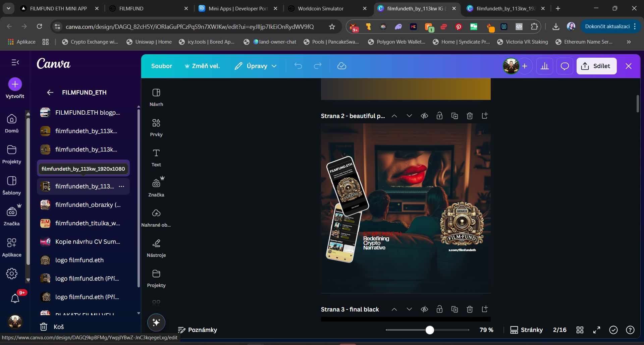The width and height of the screenshot is (644, 345).
Task: Open filmfundeth_obrazky design
Action: (x=83, y=205)
